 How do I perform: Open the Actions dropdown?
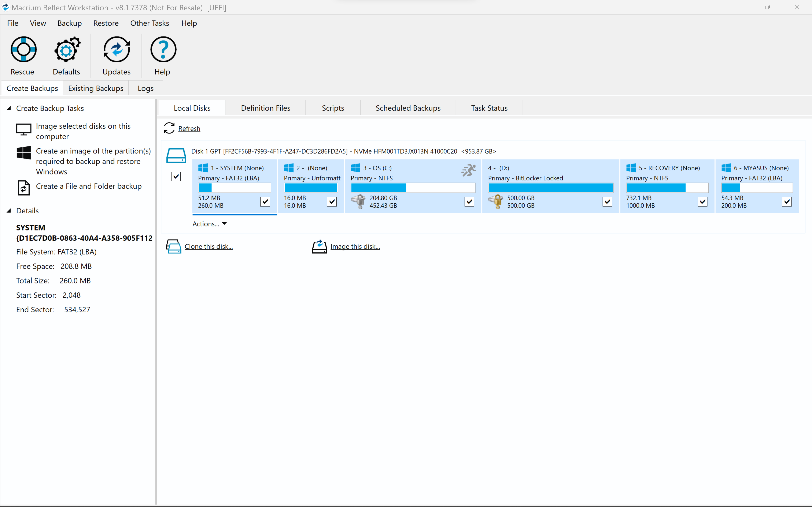[x=209, y=223]
